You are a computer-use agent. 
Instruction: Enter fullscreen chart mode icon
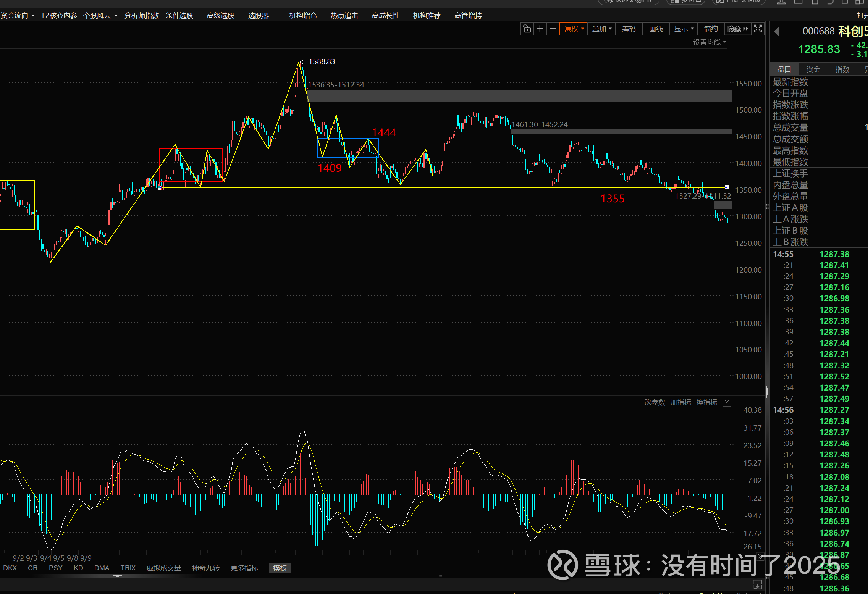(x=758, y=29)
